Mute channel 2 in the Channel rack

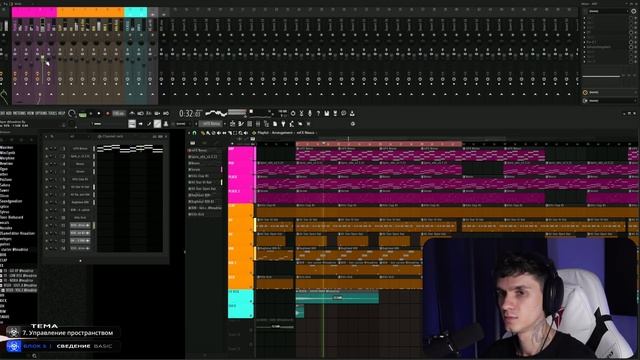coord(47,156)
